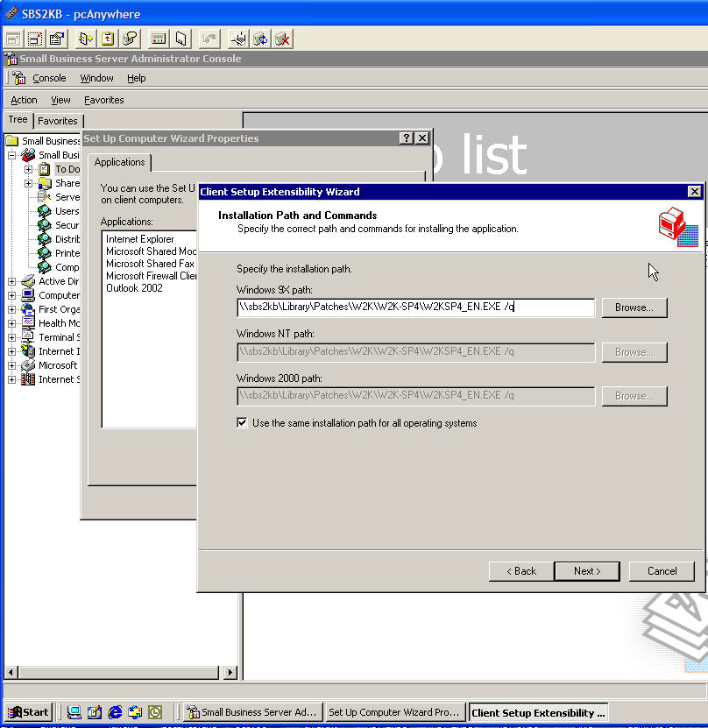Open the Start menu
Viewport: 708px width, 728px height.
[28, 712]
